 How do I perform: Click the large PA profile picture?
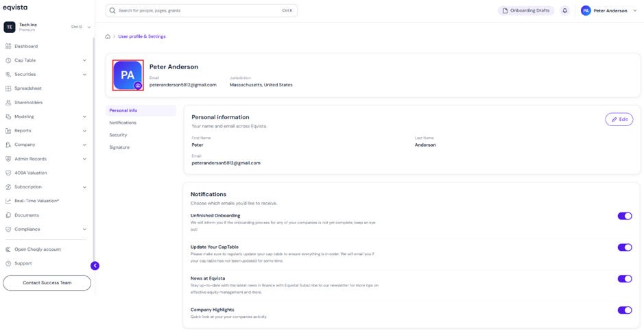(128, 75)
